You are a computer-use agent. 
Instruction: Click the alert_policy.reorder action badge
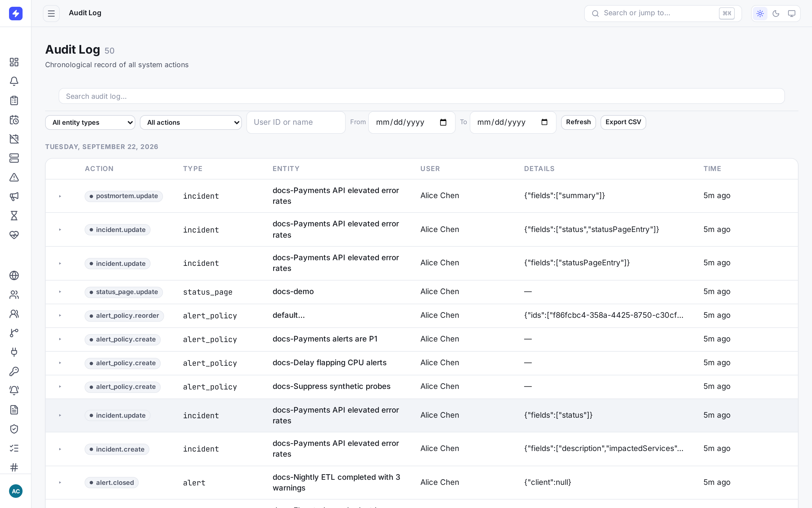[124, 316]
